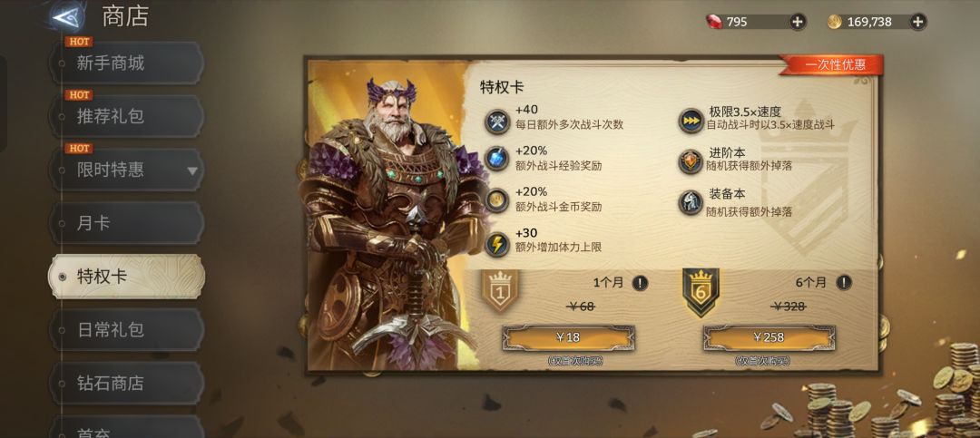Image resolution: width=980 pixels, height=438 pixels.
Task: Tap the crossed swords +40 battle icon
Action: pyautogui.click(x=497, y=121)
